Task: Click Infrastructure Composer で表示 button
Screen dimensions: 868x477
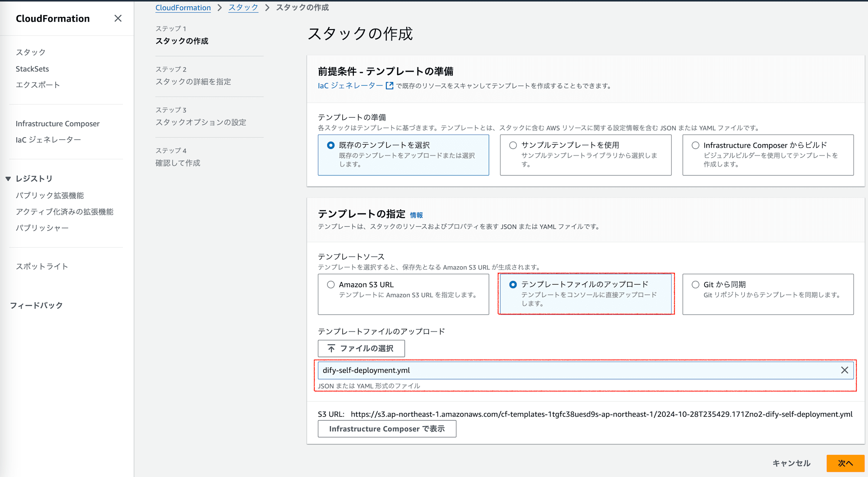Action: click(x=387, y=429)
